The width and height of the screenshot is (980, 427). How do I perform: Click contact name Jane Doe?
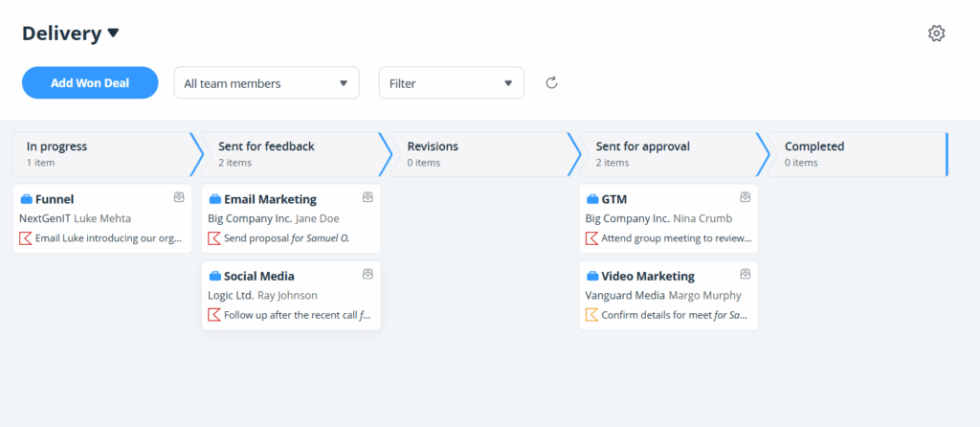[x=318, y=219]
